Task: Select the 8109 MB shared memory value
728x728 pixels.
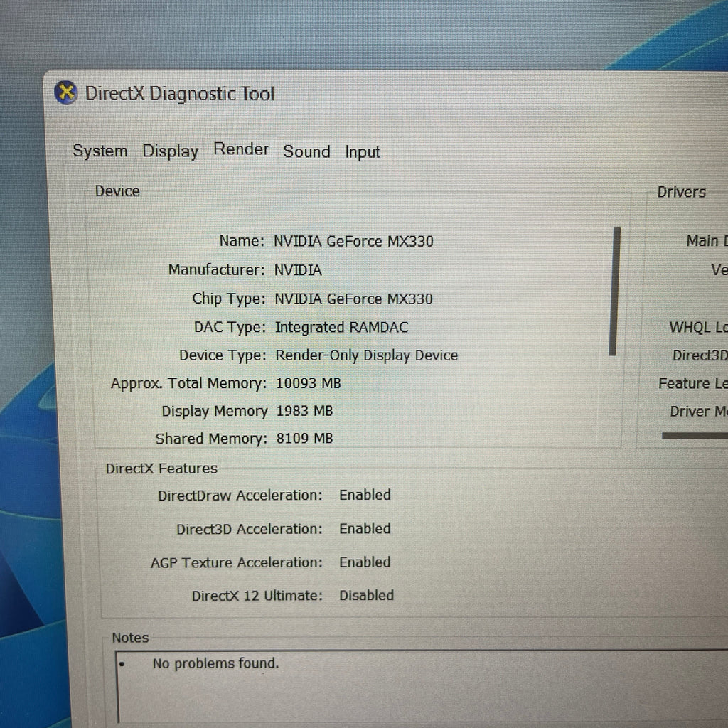Action: click(304, 438)
